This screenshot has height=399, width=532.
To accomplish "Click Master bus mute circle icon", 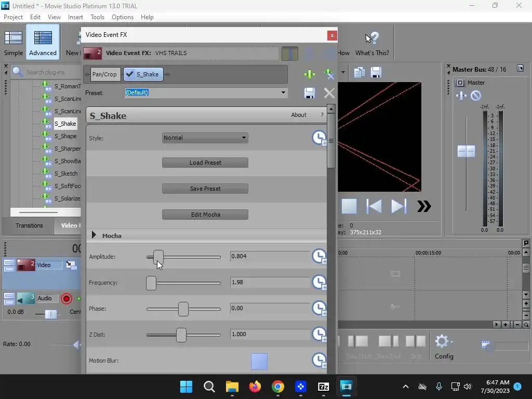I will click(476, 96).
